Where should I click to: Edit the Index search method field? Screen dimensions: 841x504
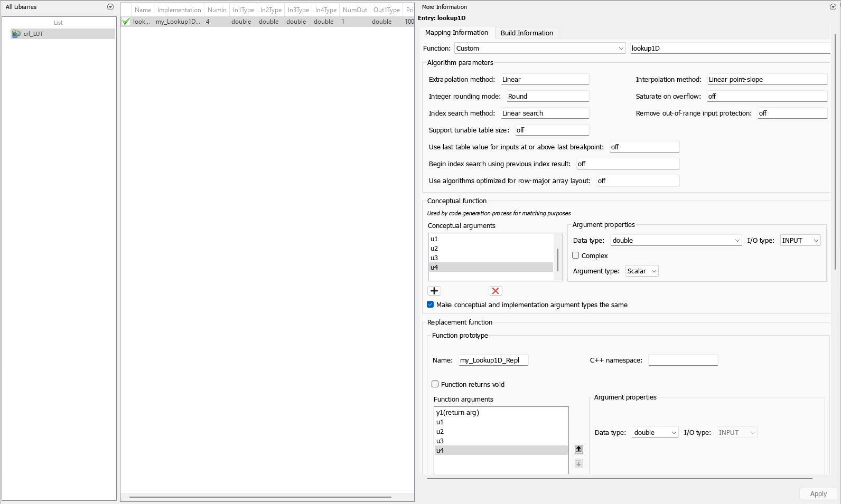(545, 113)
